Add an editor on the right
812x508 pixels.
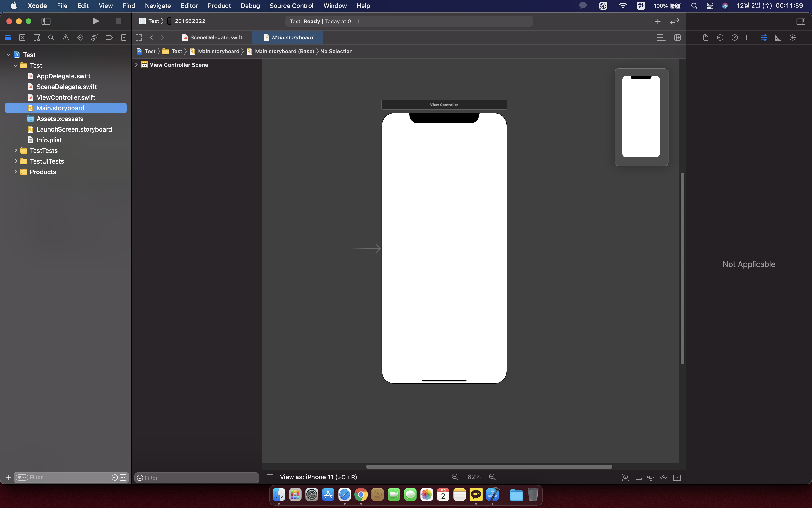pos(677,38)
